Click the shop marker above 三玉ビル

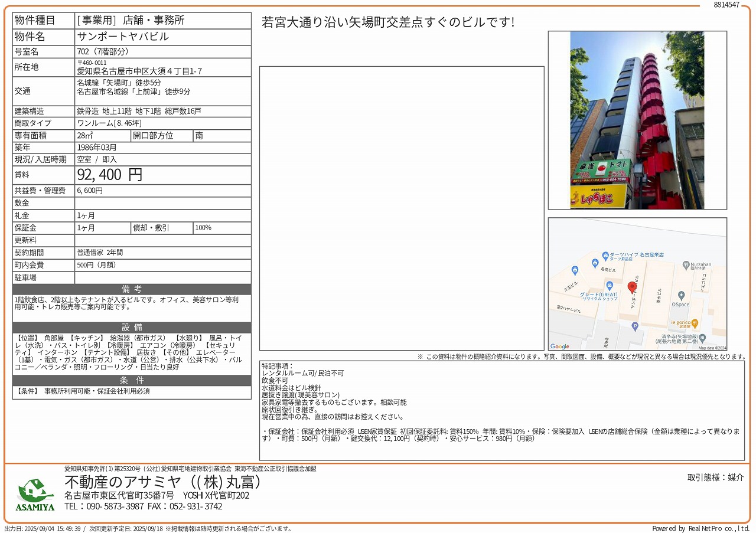coord(575,270)
